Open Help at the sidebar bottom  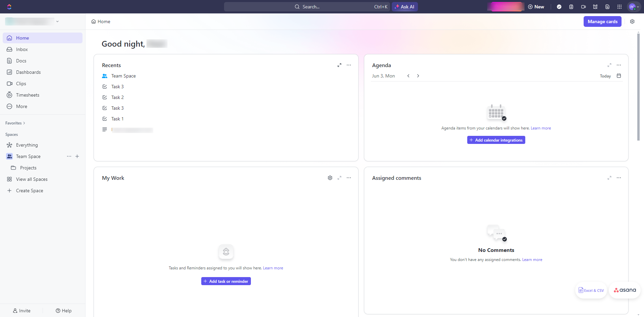[64, 311]
